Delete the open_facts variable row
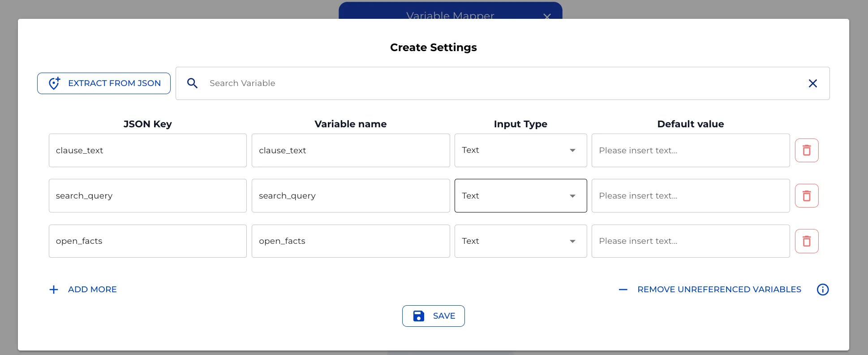 pos(807,241)
